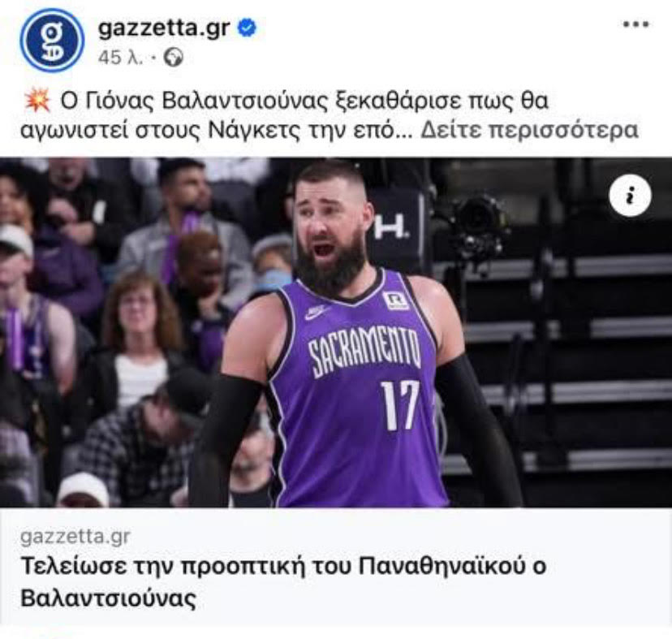This screenshot has height=639, width=672.
Task: Open the three-dot post options menu
Action: coord(635,24)
